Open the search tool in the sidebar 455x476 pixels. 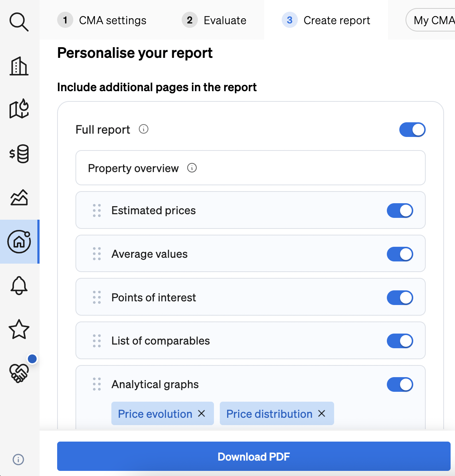coord(19,22)
